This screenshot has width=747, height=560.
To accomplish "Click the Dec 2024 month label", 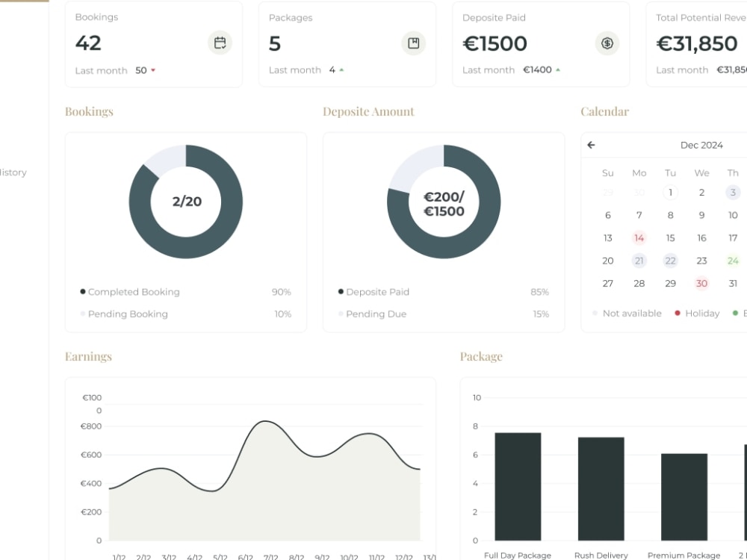I will [x=701, y=146].
